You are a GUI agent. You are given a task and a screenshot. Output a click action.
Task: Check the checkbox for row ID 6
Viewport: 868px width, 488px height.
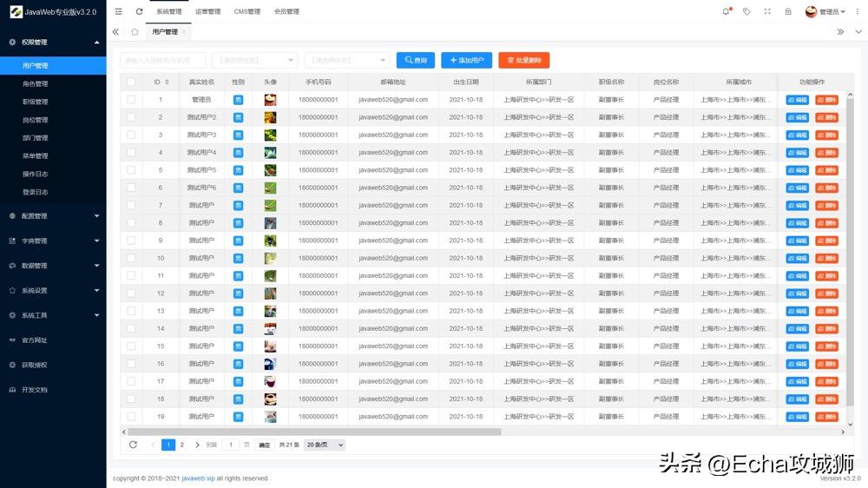point(131,188)
